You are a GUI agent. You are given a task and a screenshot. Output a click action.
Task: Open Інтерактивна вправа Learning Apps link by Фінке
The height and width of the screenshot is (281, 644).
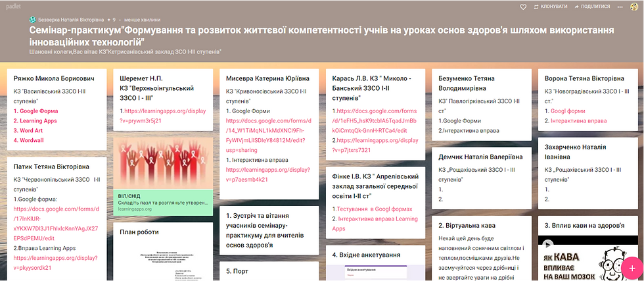[375, 224]
